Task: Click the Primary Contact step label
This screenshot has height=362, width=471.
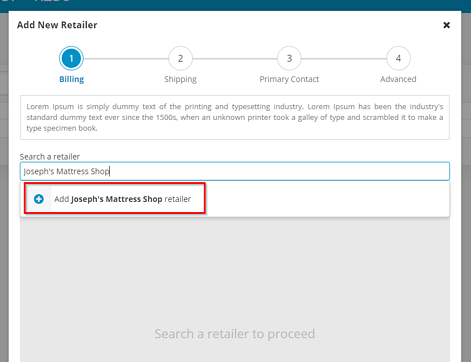Action: [289, 79]
